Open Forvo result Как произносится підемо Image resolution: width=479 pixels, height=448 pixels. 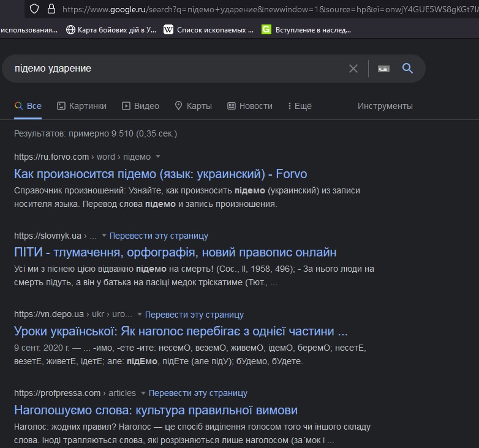[x=160, y=174]
